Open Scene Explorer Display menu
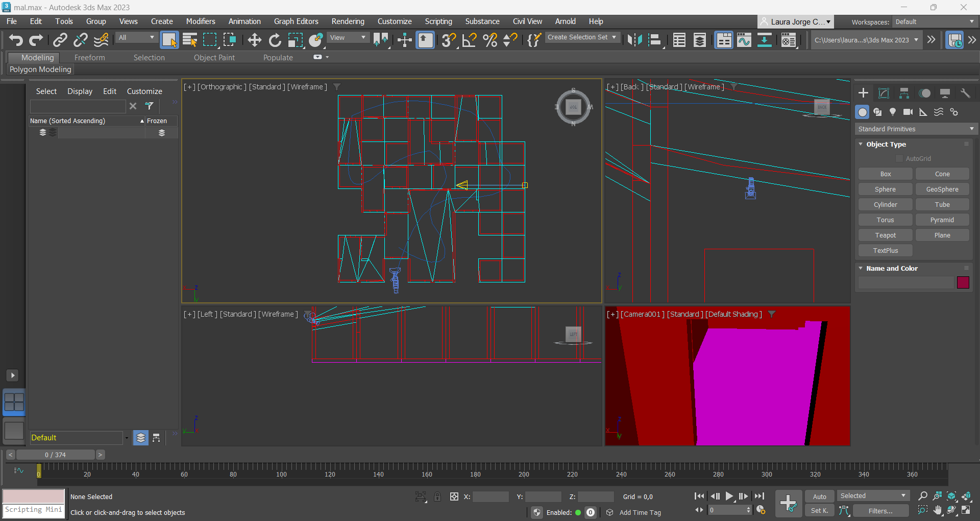 (x=80, y=91)
